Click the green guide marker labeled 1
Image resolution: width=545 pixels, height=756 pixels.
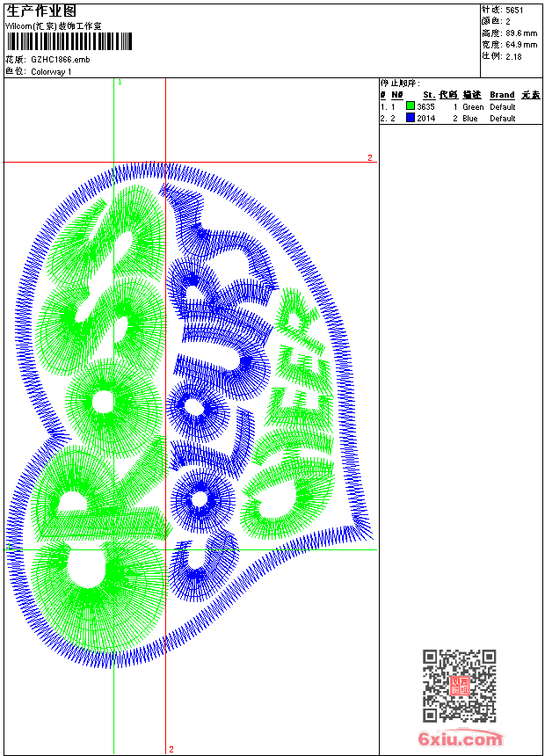pos(120,83)
